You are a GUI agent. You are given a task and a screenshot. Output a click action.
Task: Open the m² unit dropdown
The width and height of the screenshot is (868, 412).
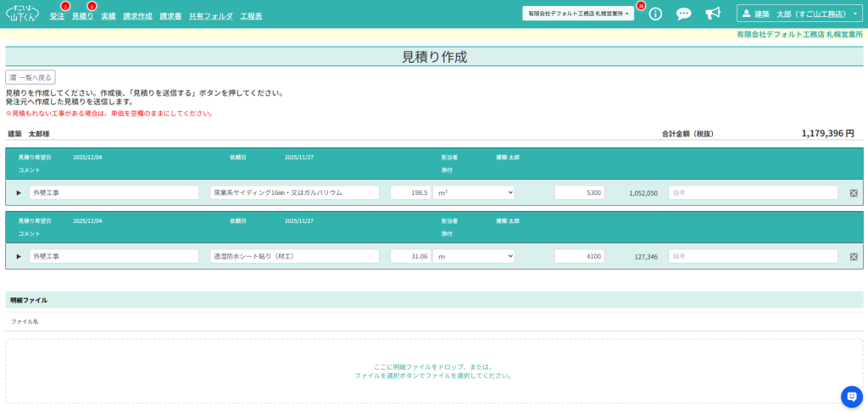click(473, 193)
